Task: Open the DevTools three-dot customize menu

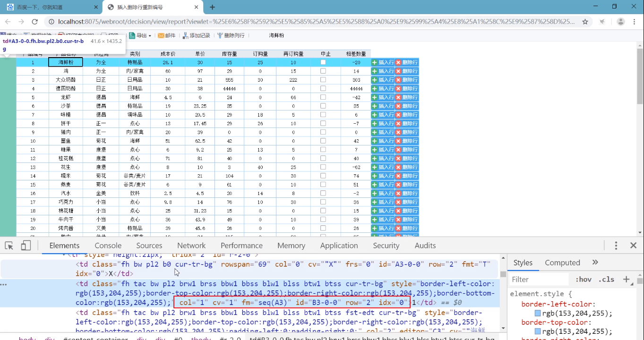Action: 616,246
